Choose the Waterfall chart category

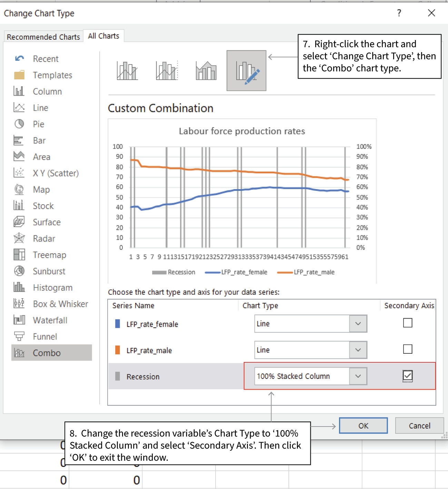50,320
